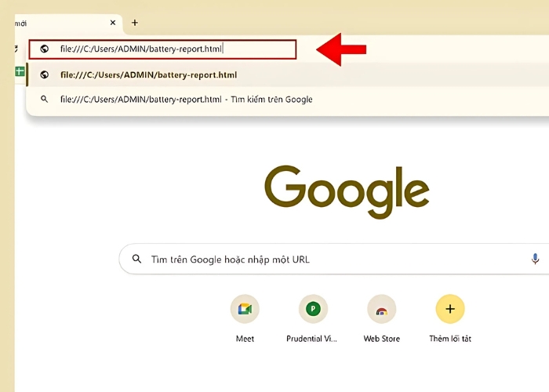Click the address bar URL text field

point(173,49)
